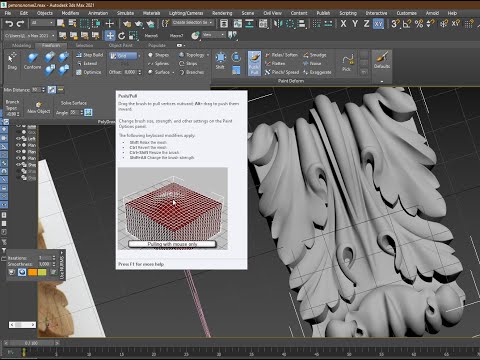480x360 pixels.
Task: Choose the Noise brush
Action: click(312, 63)
